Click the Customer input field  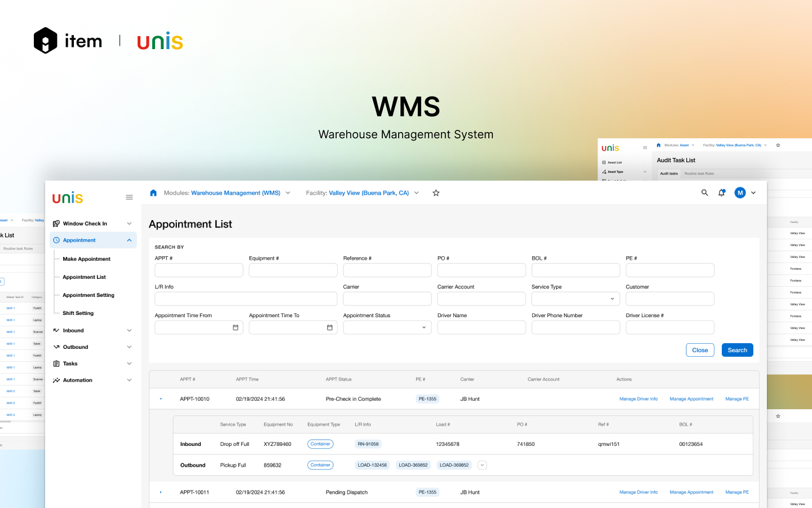tap(670, 299)
